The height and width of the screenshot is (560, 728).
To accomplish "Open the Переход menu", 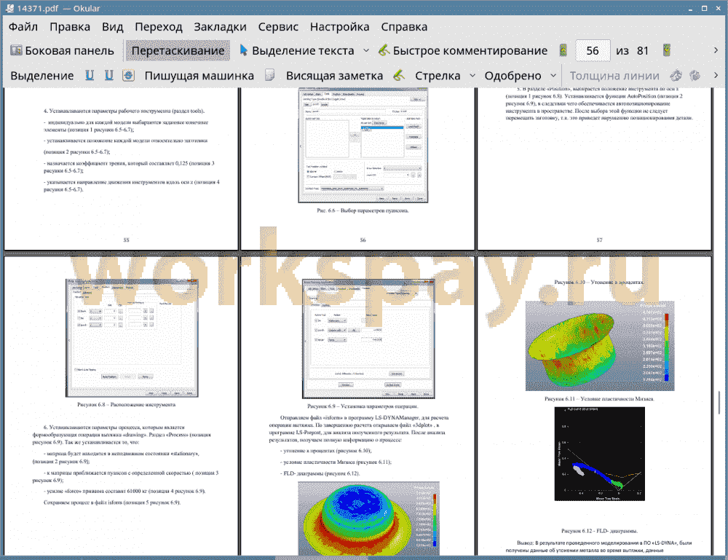I will (x=158, y=27).
